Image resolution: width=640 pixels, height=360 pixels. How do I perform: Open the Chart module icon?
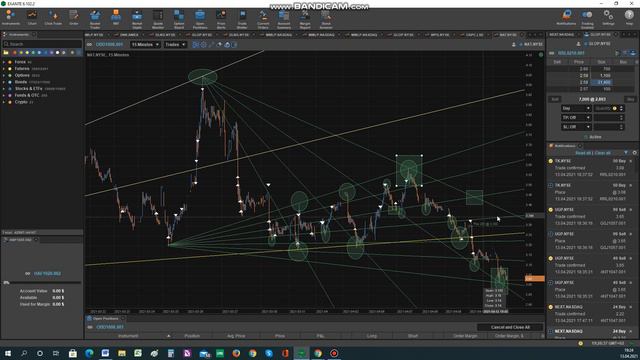click(32, 18)
